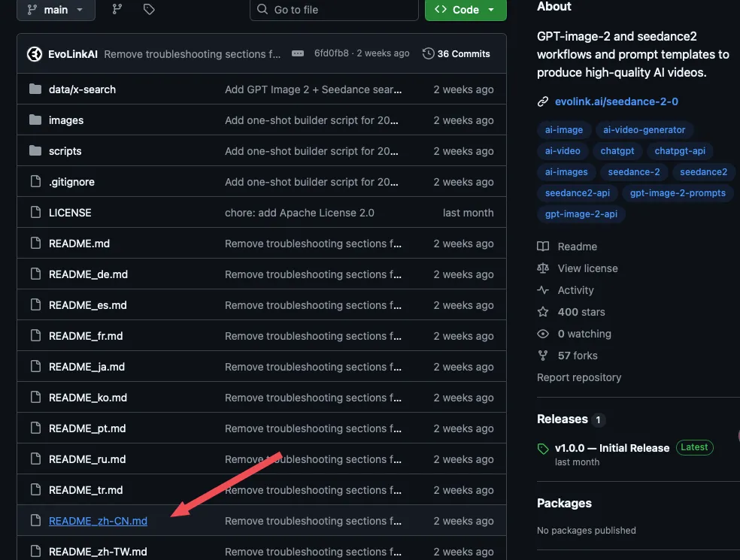
Task: Select the ai-video-generator topic tag
Action: click(x=644, y=130)
